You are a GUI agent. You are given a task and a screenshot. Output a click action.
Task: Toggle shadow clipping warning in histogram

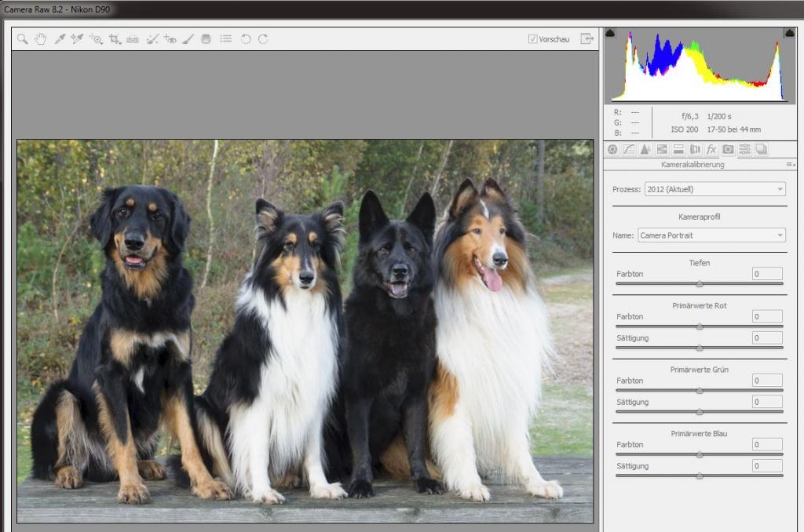610,33
